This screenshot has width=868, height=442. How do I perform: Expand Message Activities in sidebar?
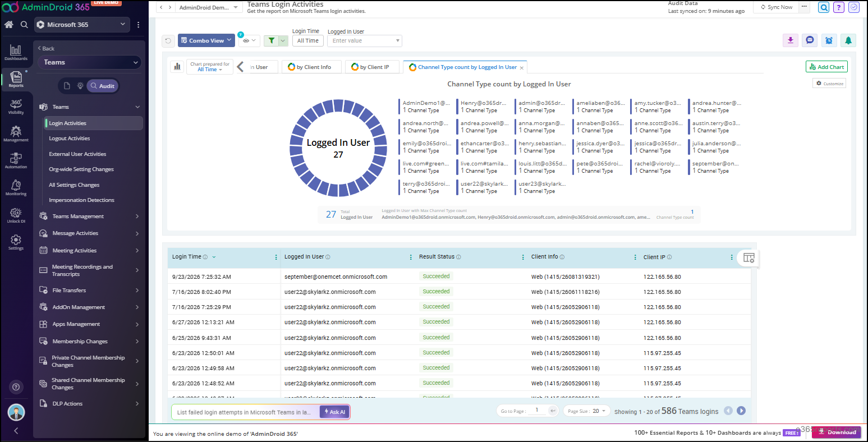click(89, 233)
